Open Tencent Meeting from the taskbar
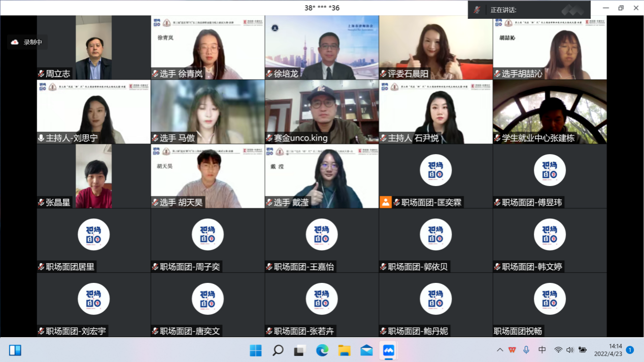The height and width of the screenshot is (362, 644). 389,350
